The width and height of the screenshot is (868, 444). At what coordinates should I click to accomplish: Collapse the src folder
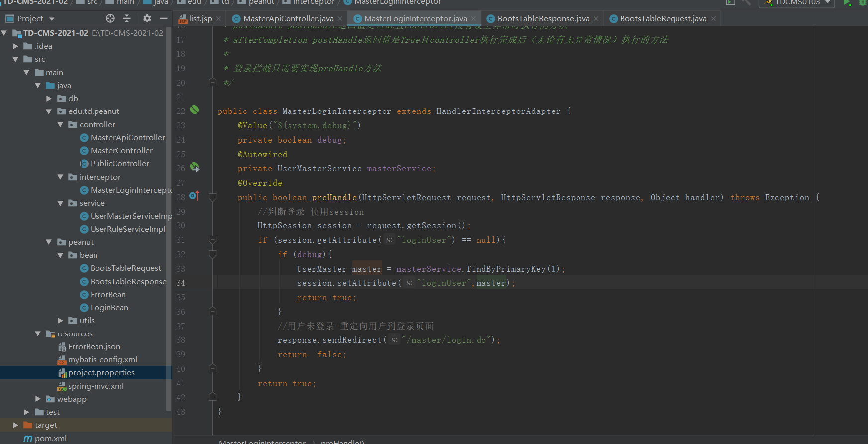tap(15, 59)
